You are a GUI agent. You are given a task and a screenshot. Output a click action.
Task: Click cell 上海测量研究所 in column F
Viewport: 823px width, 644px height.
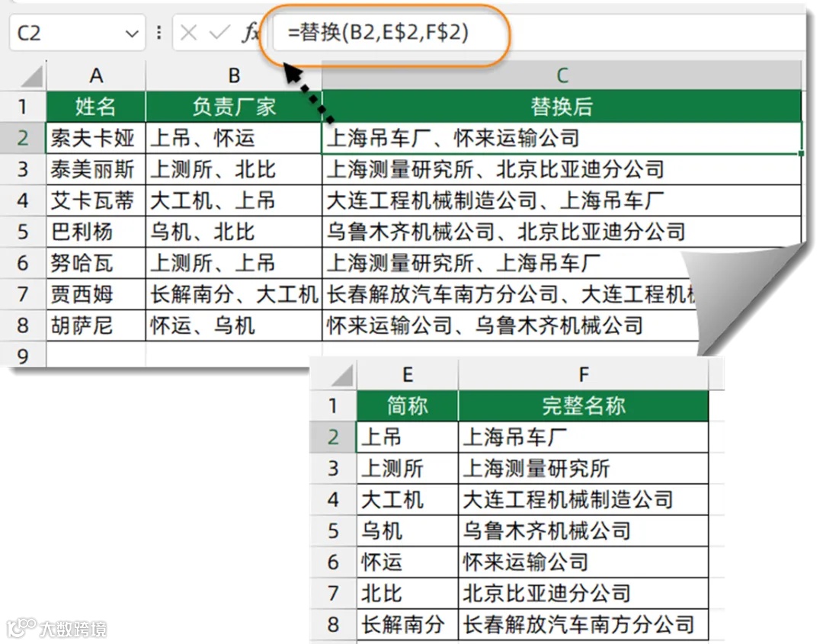[584, 468]
